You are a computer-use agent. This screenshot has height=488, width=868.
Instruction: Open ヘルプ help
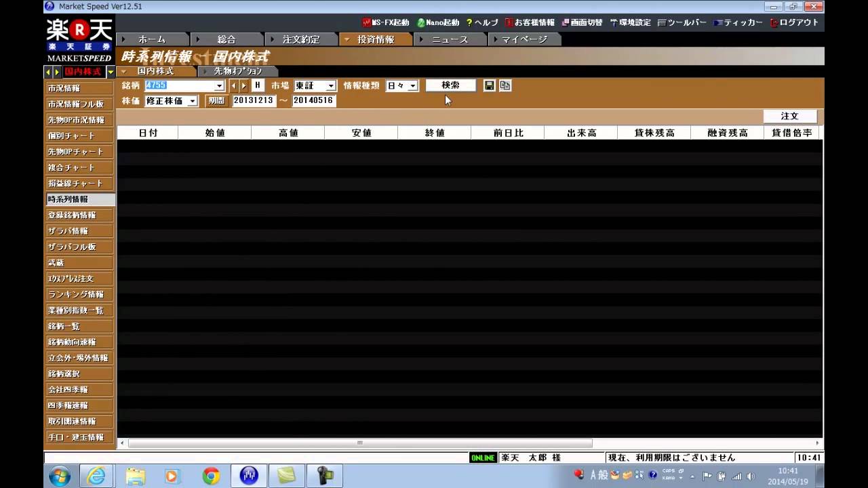coord(481,22)
